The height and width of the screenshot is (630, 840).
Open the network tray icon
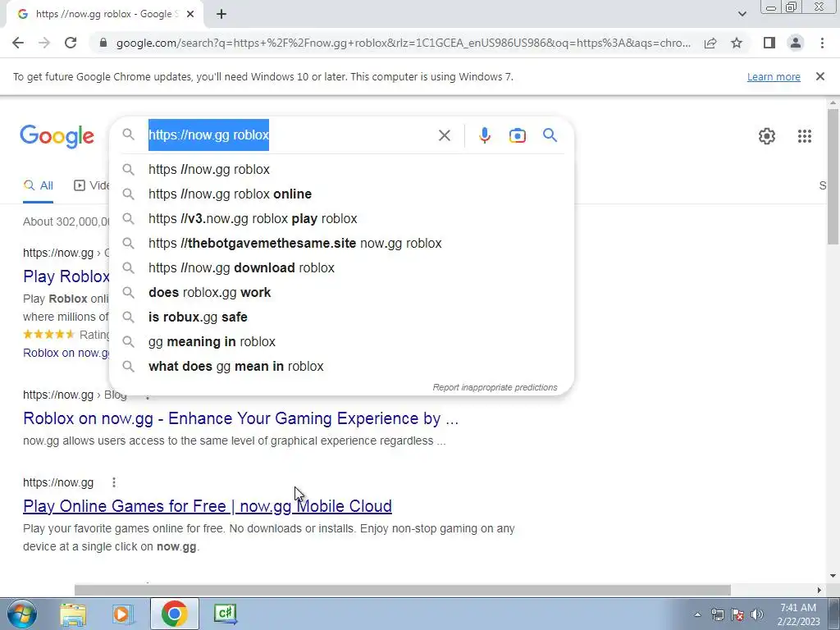[717, 614]
